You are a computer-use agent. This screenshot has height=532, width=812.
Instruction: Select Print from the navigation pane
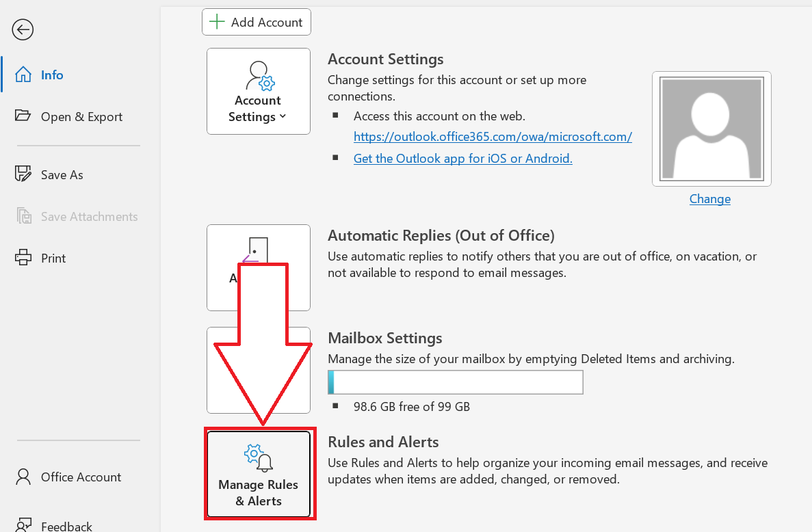click(x=53, y=258)
